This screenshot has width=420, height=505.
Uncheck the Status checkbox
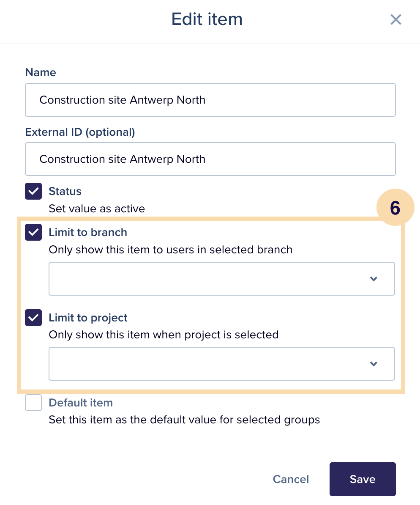pos(33,191)
